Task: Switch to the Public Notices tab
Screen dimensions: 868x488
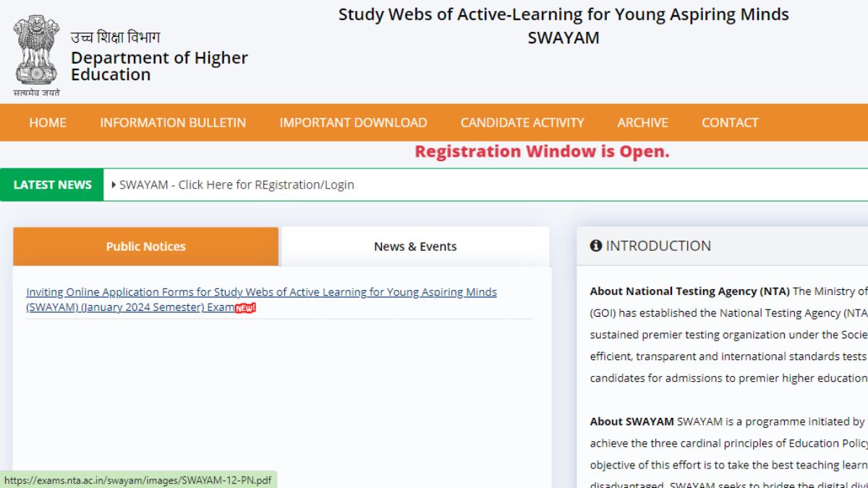Action: coord(145,247)
